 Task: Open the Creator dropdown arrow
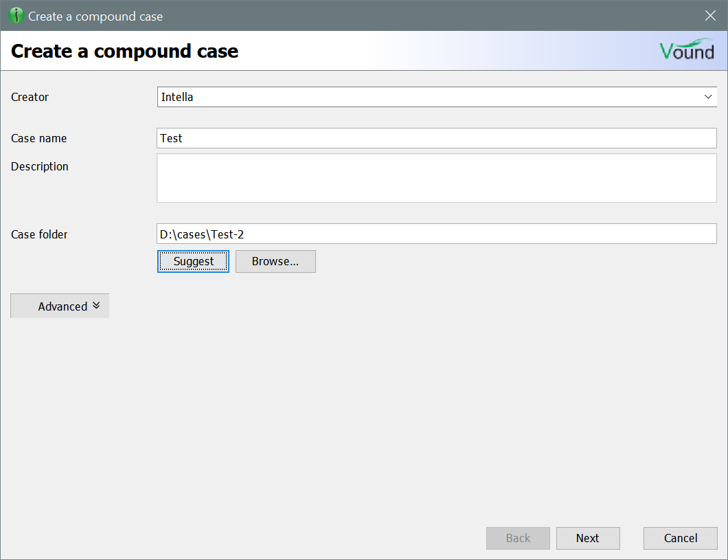(708, 97)
